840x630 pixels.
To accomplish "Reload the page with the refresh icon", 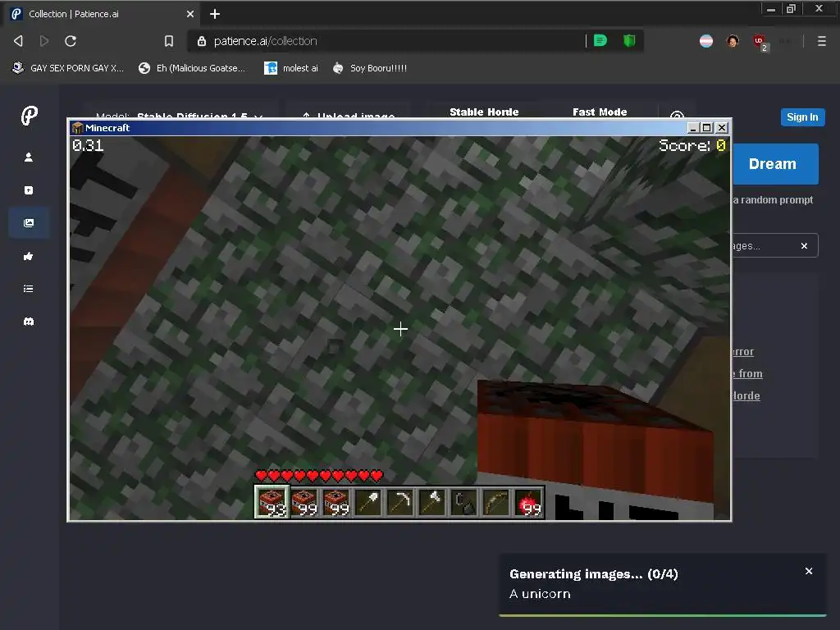I will (x=71, y=41).
